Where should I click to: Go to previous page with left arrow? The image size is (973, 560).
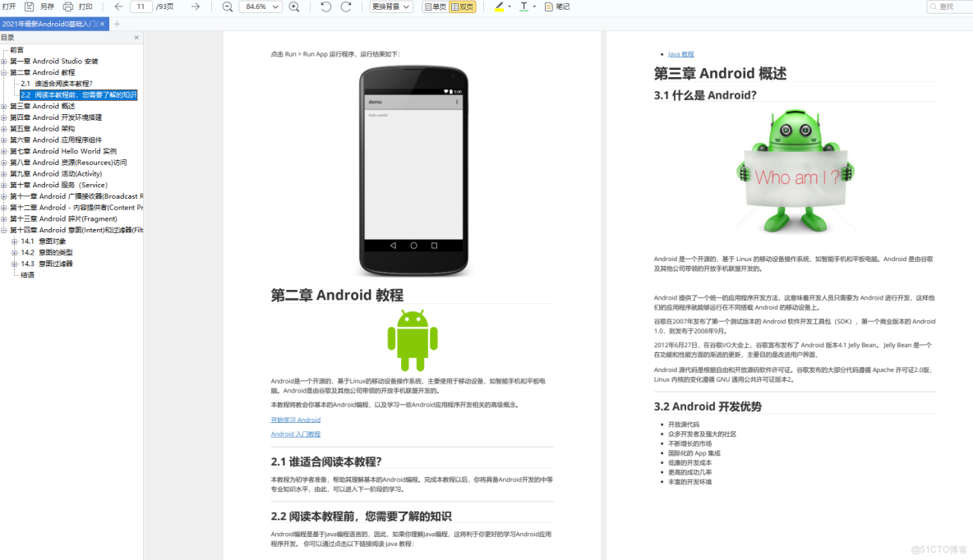118,7
